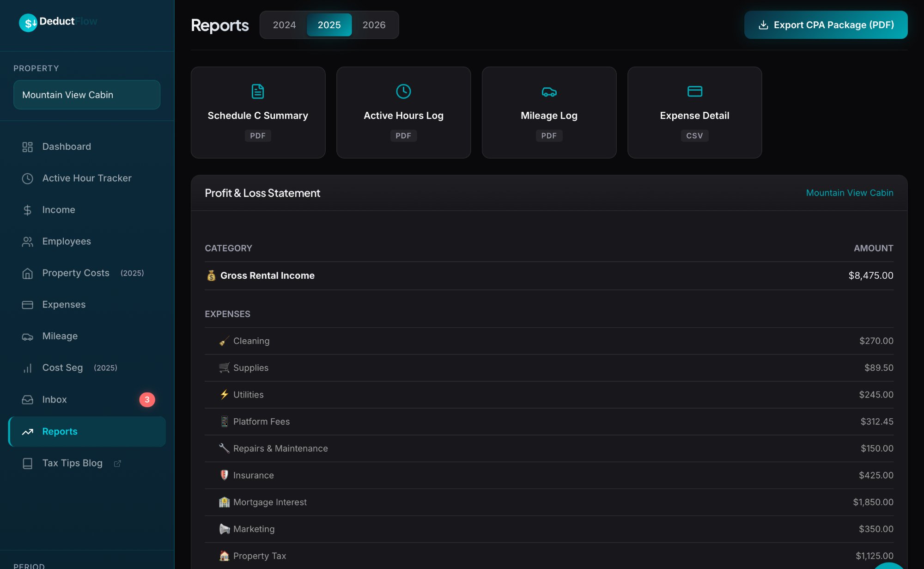Open the Tax Tips Blog external link
This screenshot has height=569, width=924.
coord(72,463)
